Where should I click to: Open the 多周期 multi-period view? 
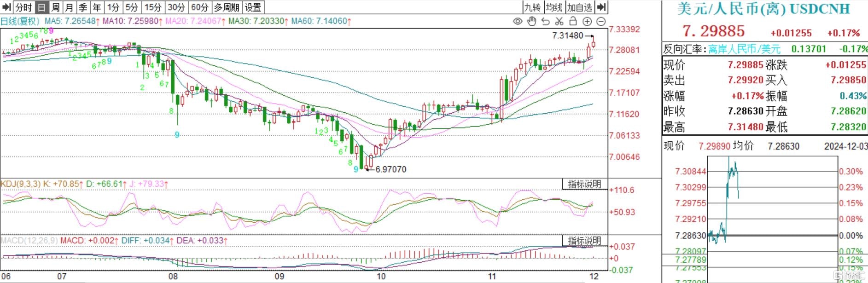click(x=227, y=7)
